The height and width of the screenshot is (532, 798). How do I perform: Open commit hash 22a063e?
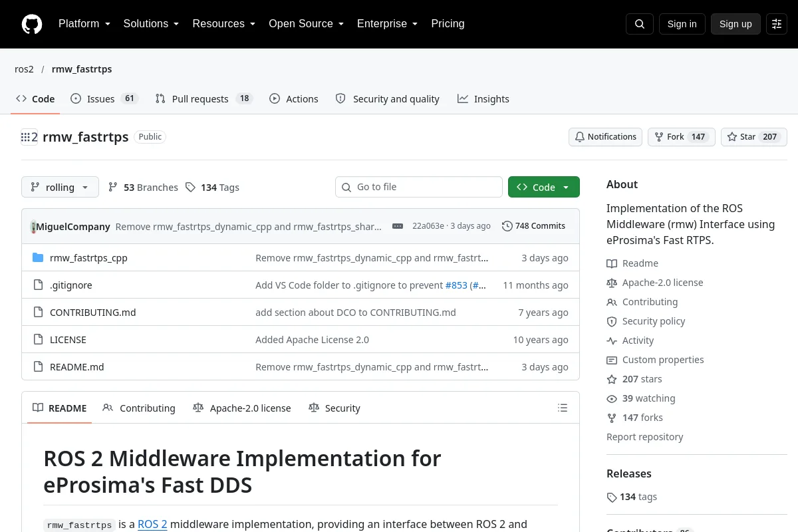428,226
